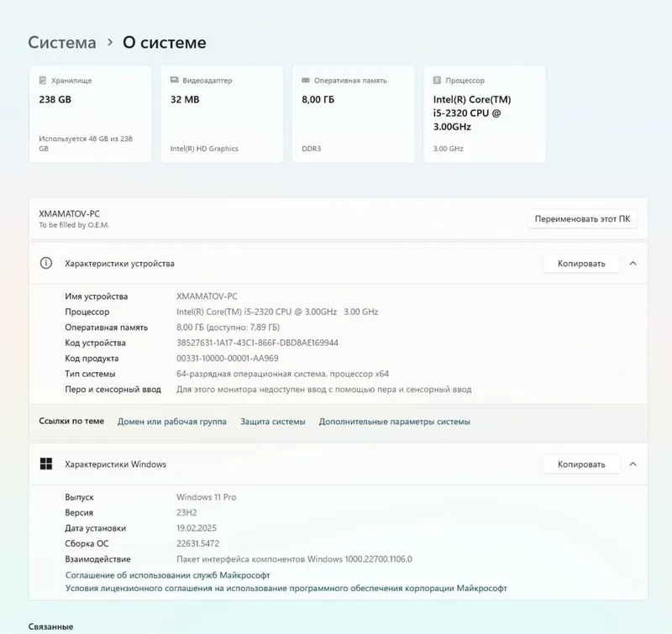Go back to Система breadcrumb

[62, 43]
